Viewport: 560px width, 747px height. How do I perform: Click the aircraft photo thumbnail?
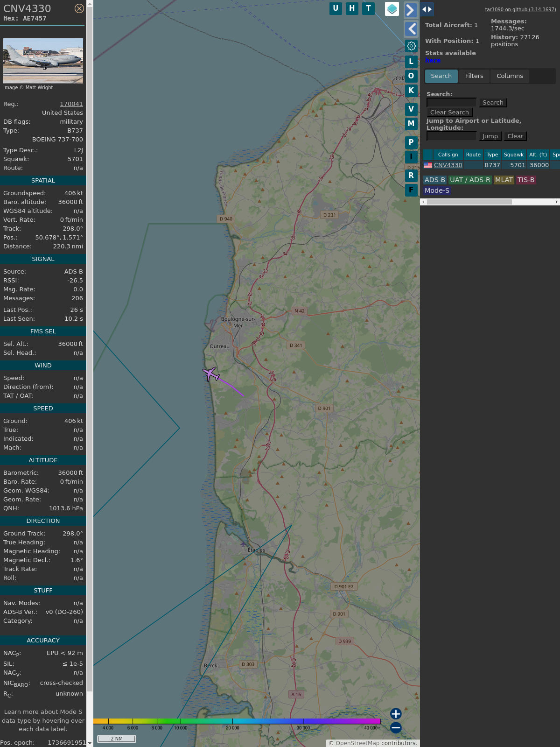click(x=43, y=61)
